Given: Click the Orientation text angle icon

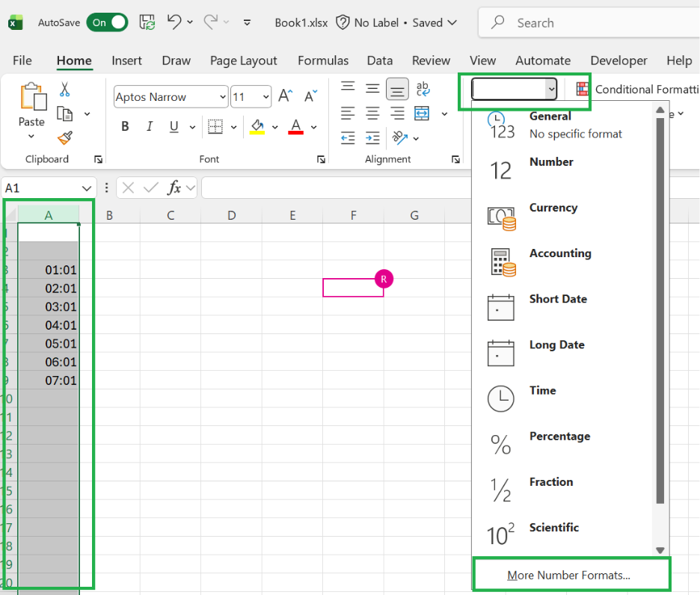Looking at the screenshot, I should 400,138.
